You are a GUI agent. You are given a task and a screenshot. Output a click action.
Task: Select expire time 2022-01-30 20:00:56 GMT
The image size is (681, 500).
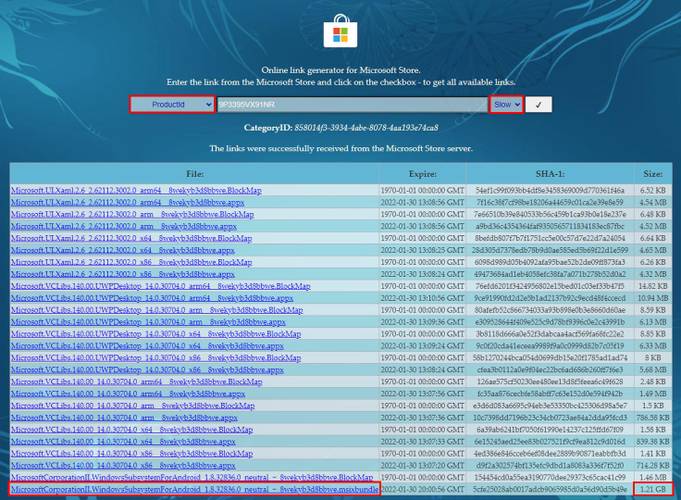click(423, 489)
